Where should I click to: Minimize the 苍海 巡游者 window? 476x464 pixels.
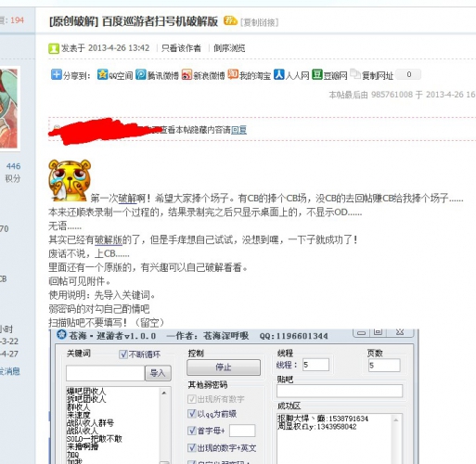tap(361, 333)
